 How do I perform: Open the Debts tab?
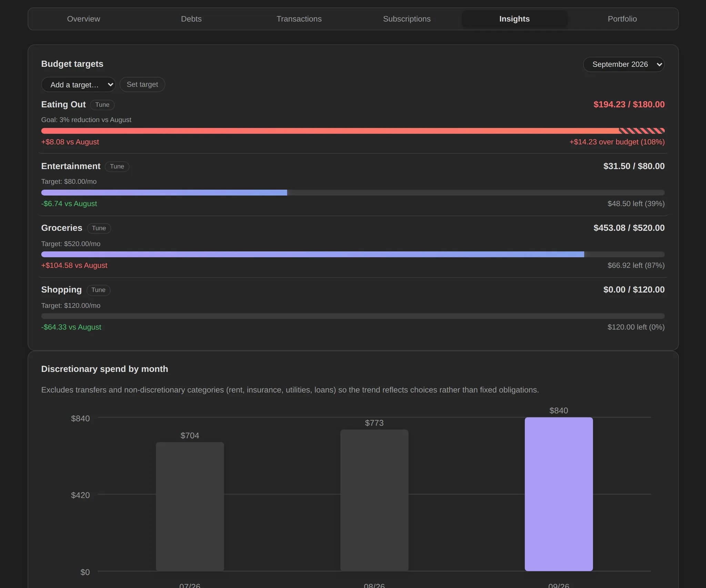tap(191, 19)
